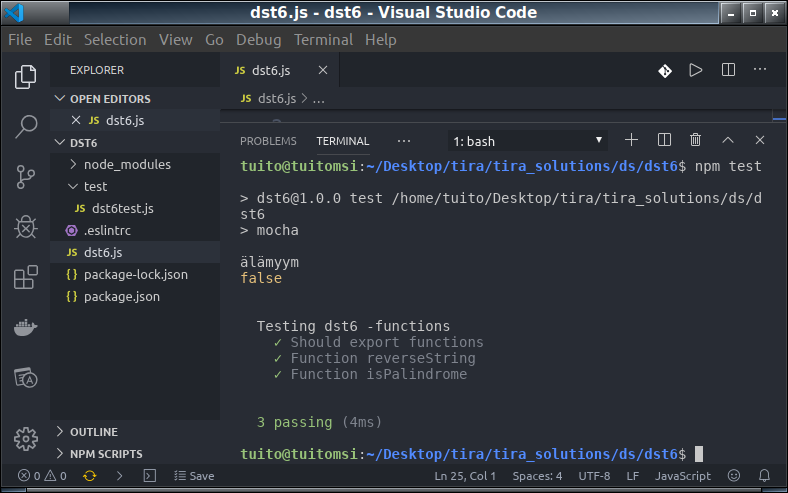Change line ending via LF indicator
The width and height of the screenshot is (788, 493).
point(633,476)
